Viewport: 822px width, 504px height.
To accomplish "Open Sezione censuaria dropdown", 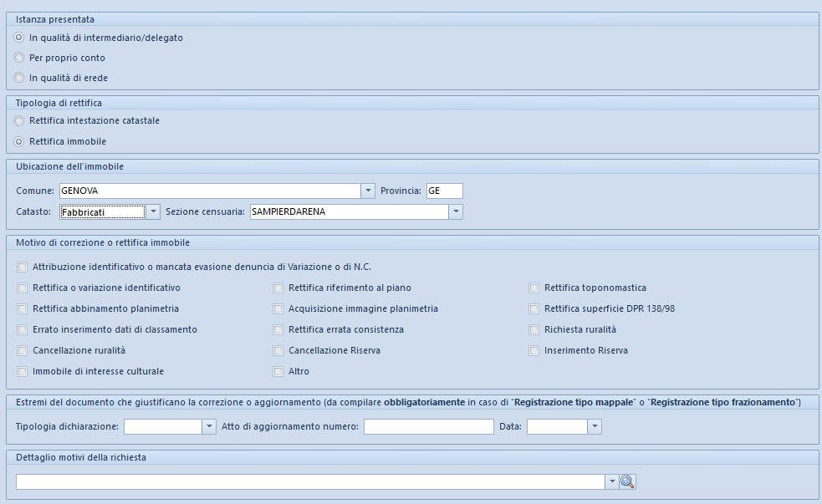I will click(x=455, y=212).
